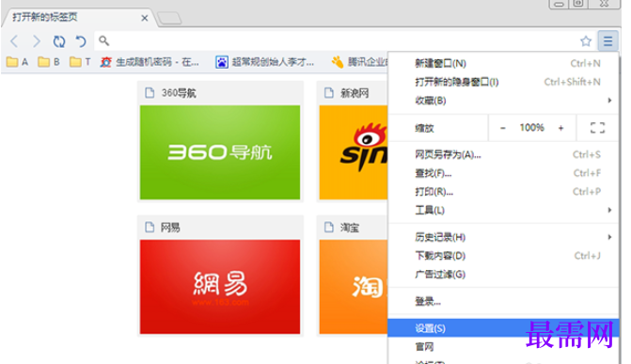Image resolution: width=631 pixels, height=364 pixels.
Task: Click the 100% zoom level value
Action: pos(531,128)
